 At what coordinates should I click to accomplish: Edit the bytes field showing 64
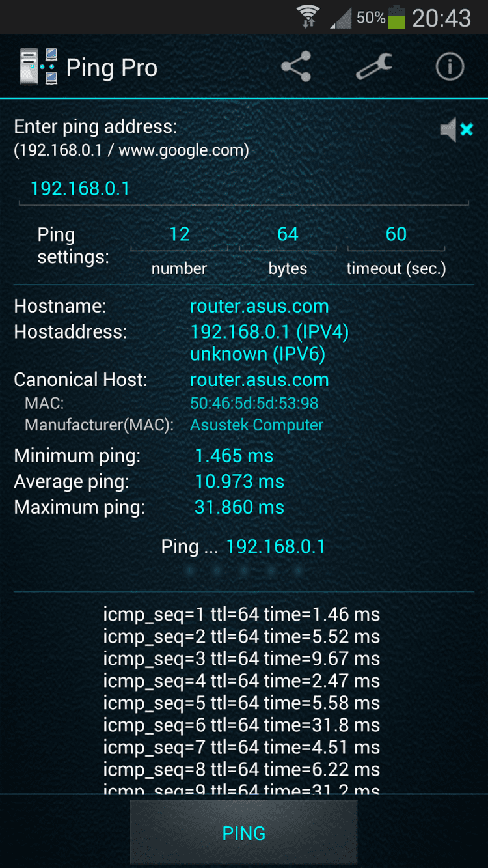click(288, 234)
